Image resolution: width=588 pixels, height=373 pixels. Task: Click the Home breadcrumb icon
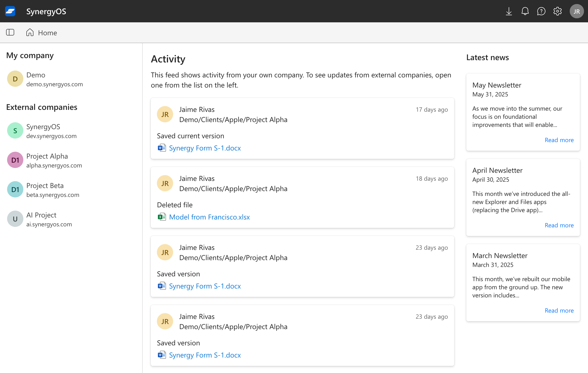(30, 32)
